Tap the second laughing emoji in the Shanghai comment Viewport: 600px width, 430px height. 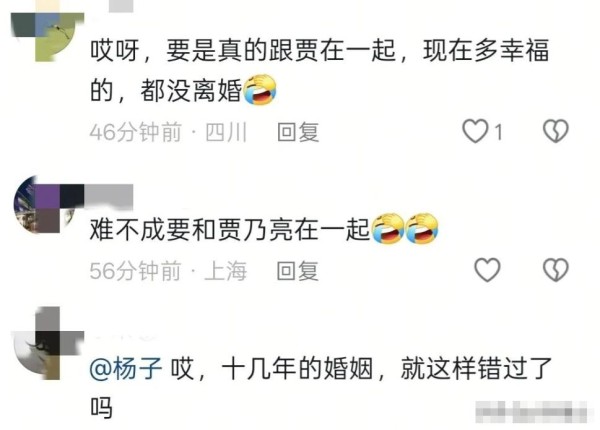(422, 228)
